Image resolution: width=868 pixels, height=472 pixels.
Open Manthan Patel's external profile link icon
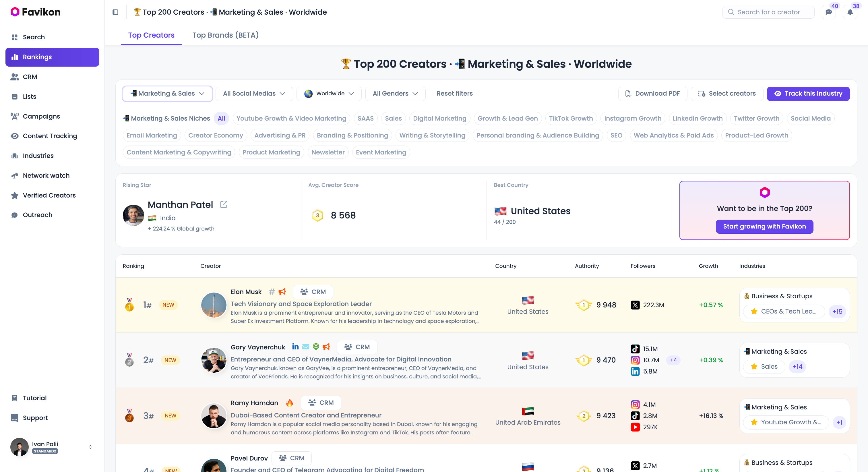coord(224,204)
